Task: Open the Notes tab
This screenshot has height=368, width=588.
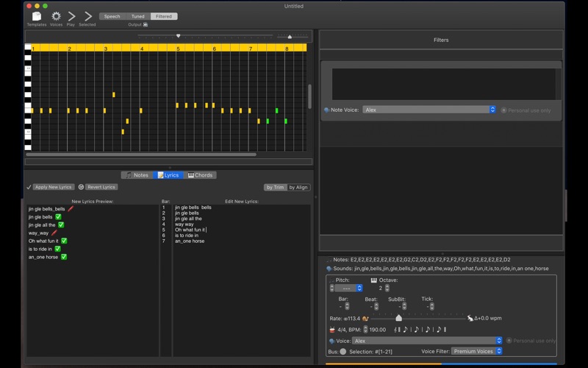Action: point(137,175)
